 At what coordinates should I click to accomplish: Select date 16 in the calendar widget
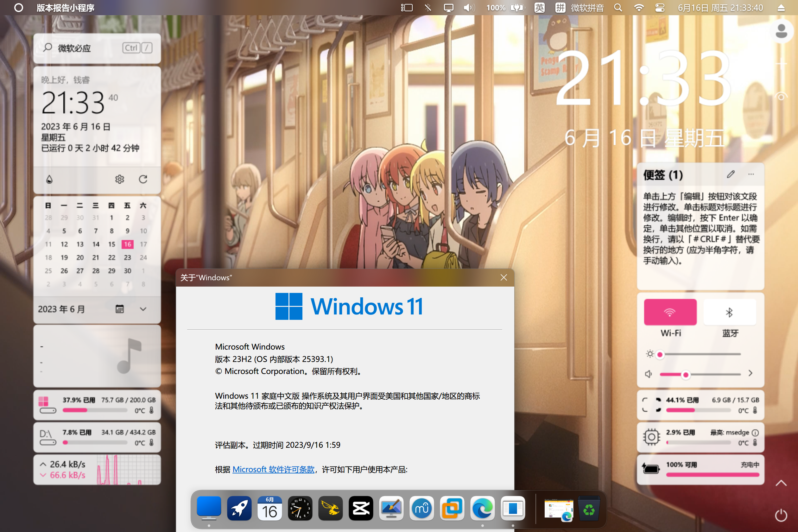pos(128,244)
